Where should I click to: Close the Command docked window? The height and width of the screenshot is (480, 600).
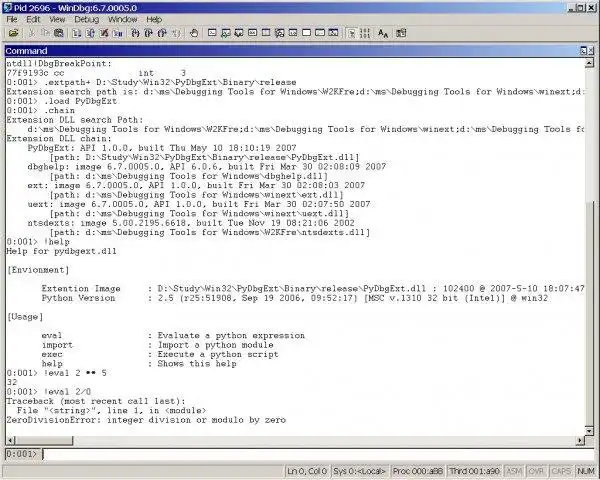[591, 51]
